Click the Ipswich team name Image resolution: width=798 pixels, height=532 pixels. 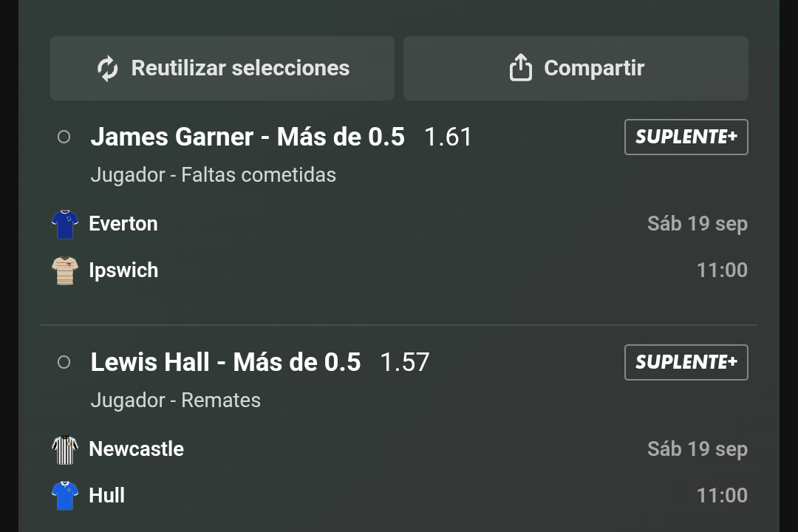(x=123, y=270)
